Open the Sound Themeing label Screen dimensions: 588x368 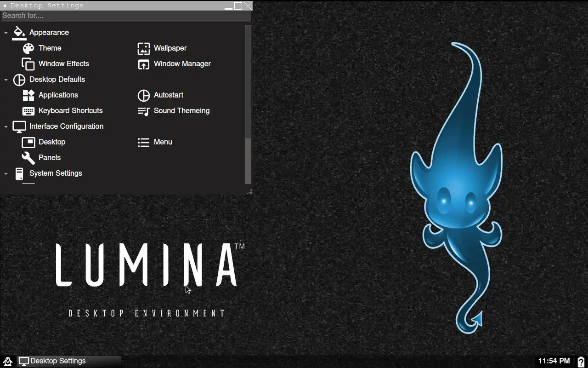coord(182,111)
